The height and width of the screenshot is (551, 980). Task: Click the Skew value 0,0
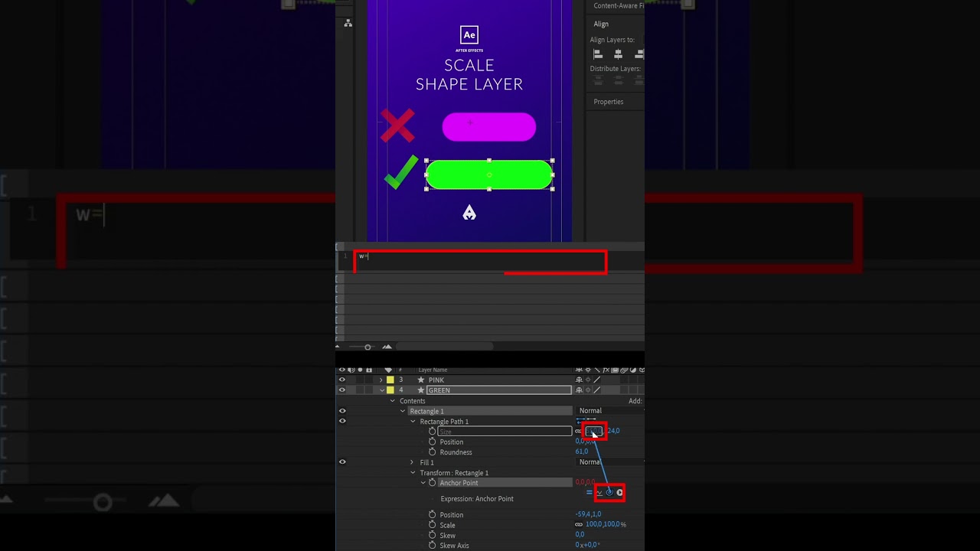(x=580, y=535)
